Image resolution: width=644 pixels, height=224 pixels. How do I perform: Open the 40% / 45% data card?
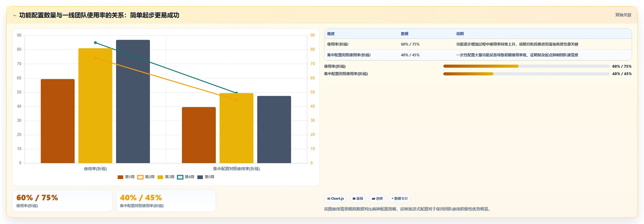coord(166,201)
